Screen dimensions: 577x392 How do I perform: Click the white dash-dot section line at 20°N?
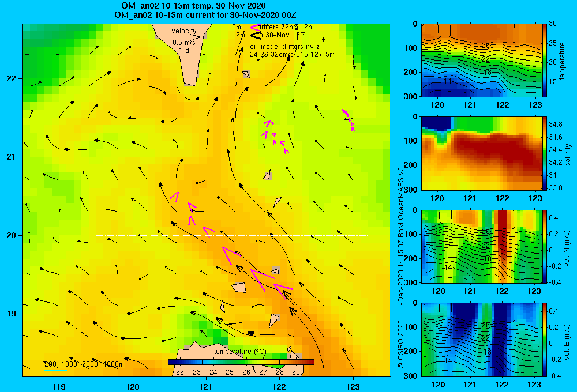pos(231,235)
